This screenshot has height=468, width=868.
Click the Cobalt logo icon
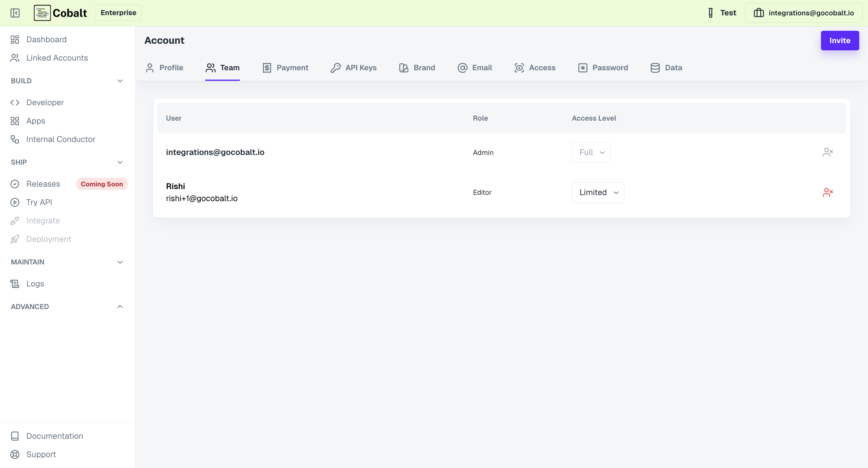42,13
